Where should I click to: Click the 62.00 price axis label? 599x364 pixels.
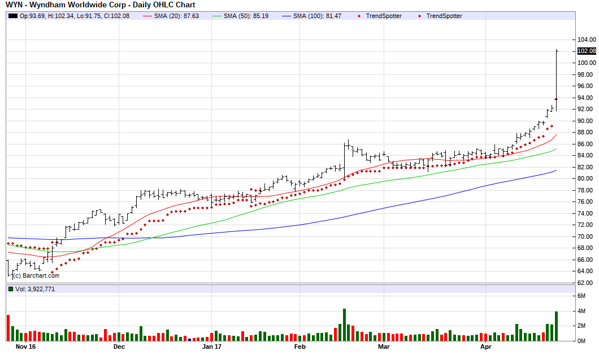[x=587, y=283]
